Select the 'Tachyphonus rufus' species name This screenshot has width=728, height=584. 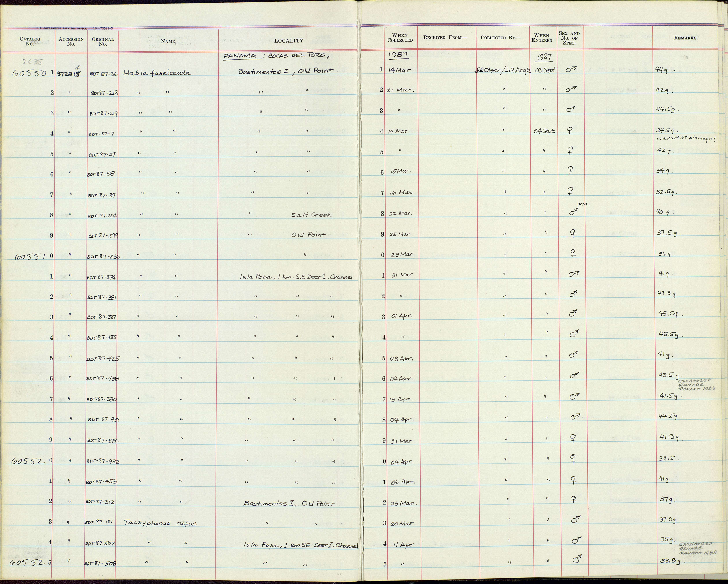click(160, 523)
